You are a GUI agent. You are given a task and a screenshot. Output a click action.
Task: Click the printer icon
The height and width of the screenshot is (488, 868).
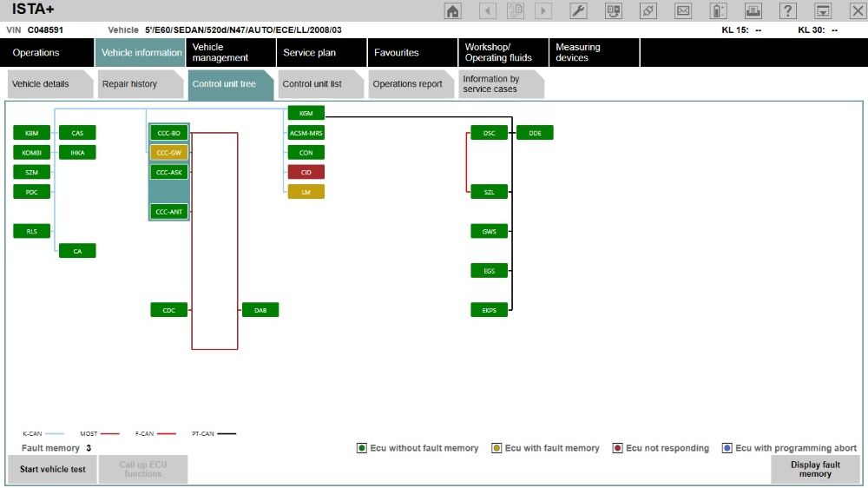753,10
